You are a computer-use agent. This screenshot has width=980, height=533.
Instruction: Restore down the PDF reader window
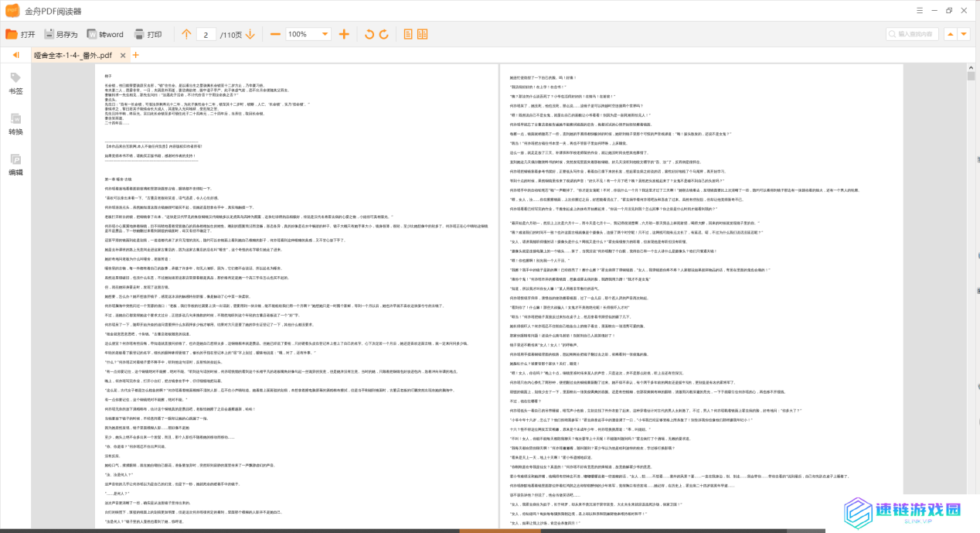(951, 9)
